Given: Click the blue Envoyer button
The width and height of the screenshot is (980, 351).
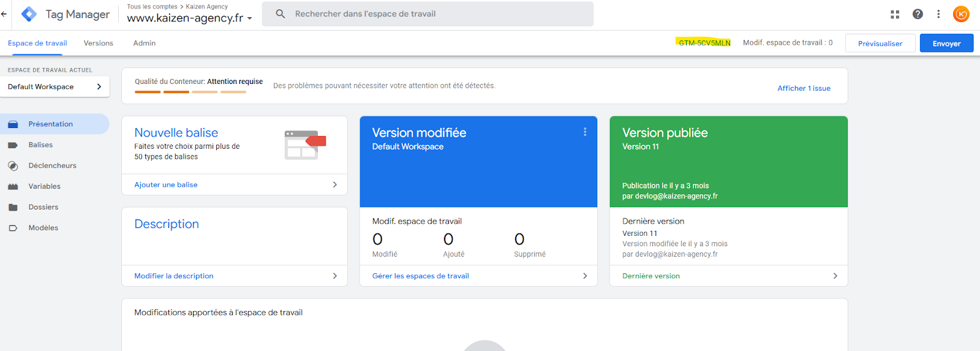Looking at the screenshot, I should coord(946,43).
